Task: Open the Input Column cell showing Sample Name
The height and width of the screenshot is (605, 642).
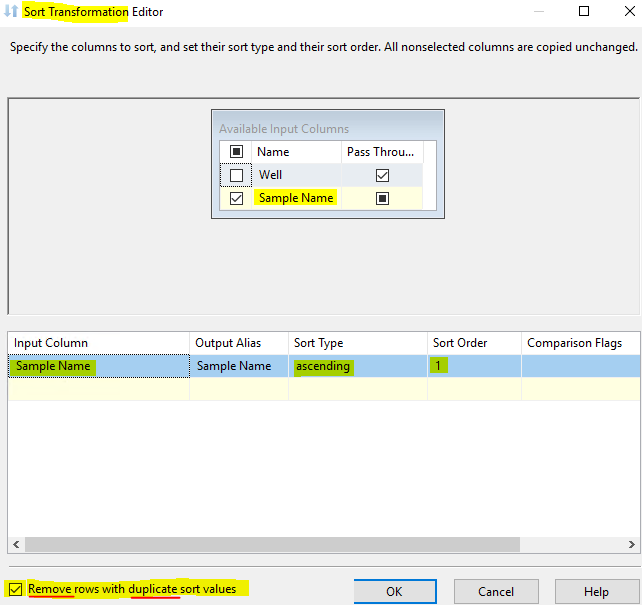Action: pyautogui.click(x=99, y=366)
